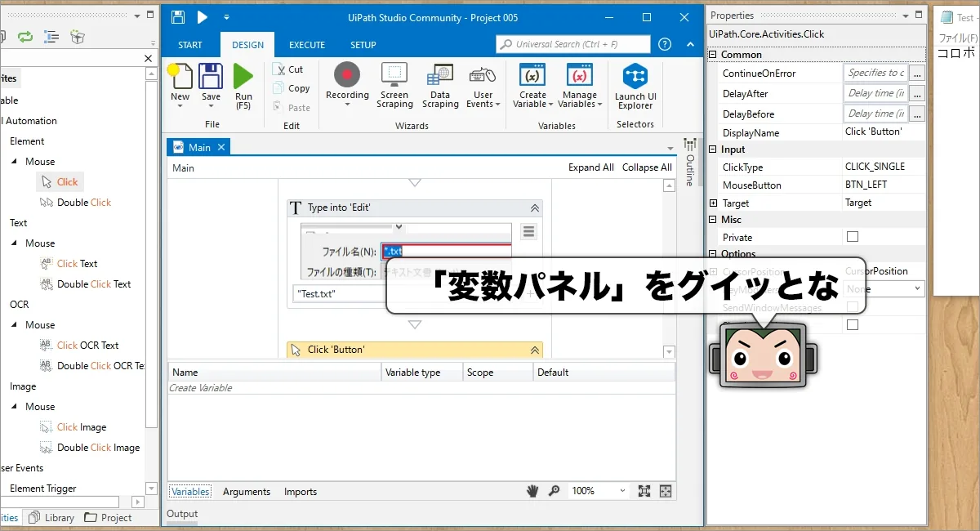
Task: Open the 100% zoom dropdown
Action: tap(622, 491)
